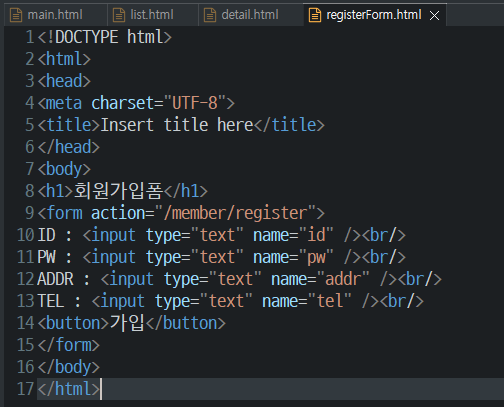The height and width of the screenshot is (407, 504).
Task: Click the name="id" attribute value
Action: click(316, 235)
